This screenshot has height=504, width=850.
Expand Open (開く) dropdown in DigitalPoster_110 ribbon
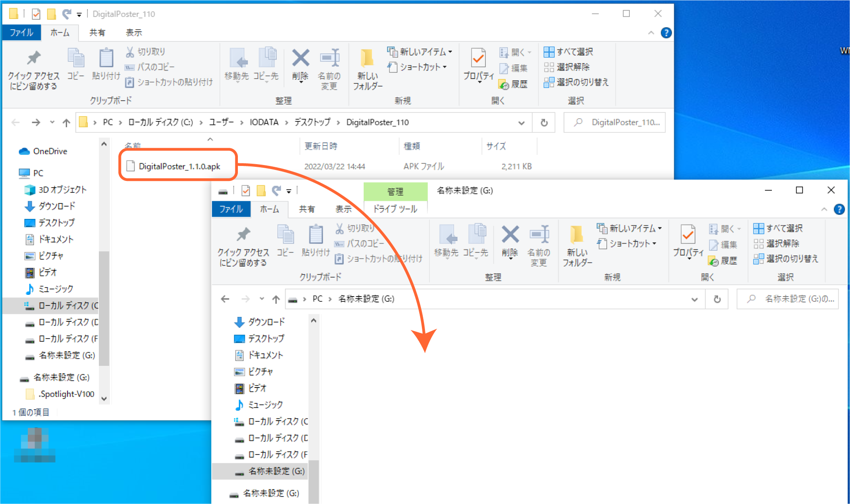coord(529,53)
